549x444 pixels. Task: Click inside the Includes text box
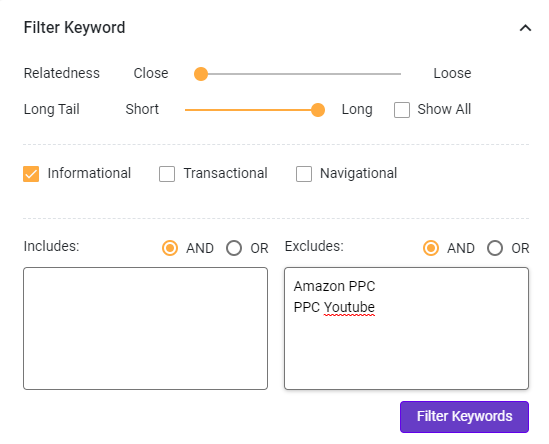click(x=146, y=328)
